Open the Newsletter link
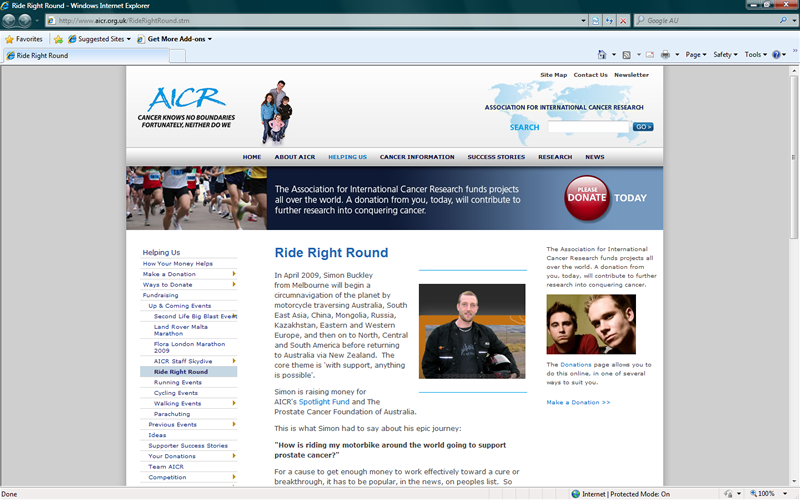This screenshot has height=500, width=800. [632, 74]
